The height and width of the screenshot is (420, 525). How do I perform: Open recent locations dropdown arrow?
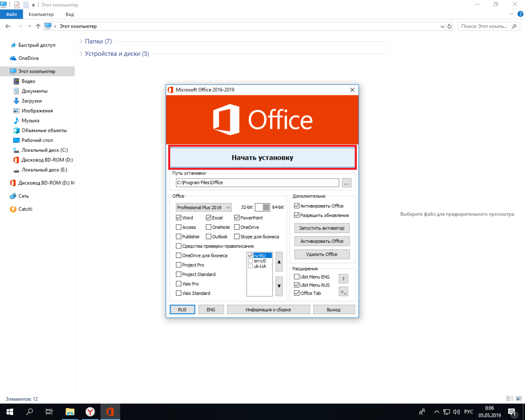pyautogui.click(x=29, y=26)
